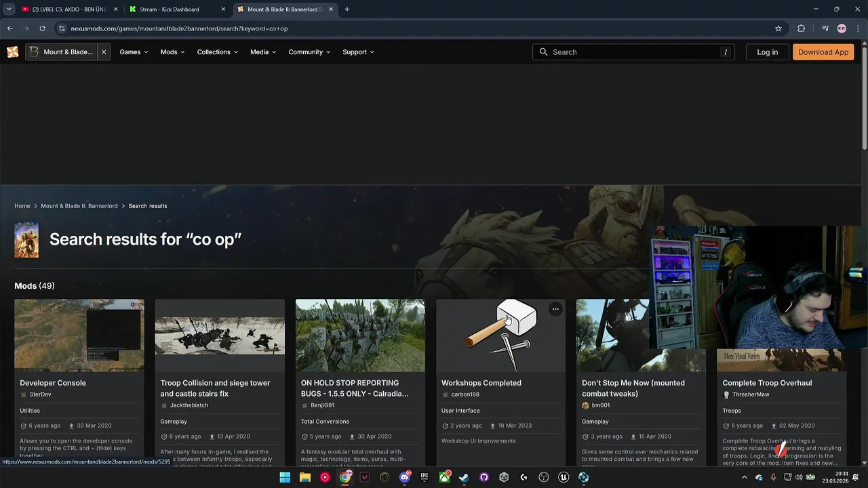Open Xbox app from taskbar
868x488 pixels.
(x=444, y=477)
